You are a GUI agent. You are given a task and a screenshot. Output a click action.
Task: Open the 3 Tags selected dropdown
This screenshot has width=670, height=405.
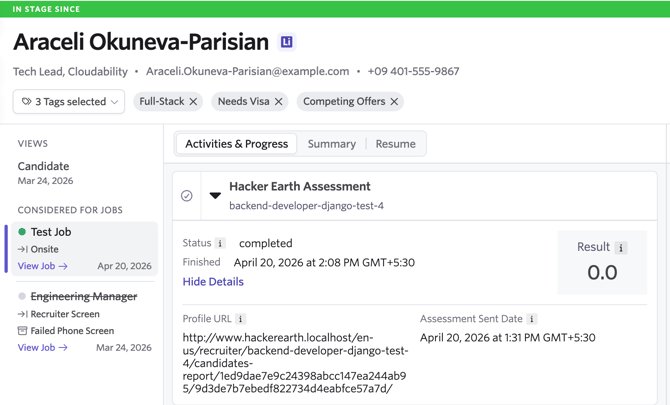(x=69, y=102)
